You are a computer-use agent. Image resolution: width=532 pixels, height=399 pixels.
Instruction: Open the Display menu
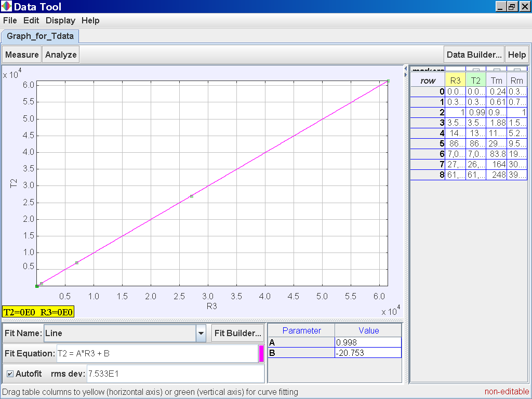(60, 21)
